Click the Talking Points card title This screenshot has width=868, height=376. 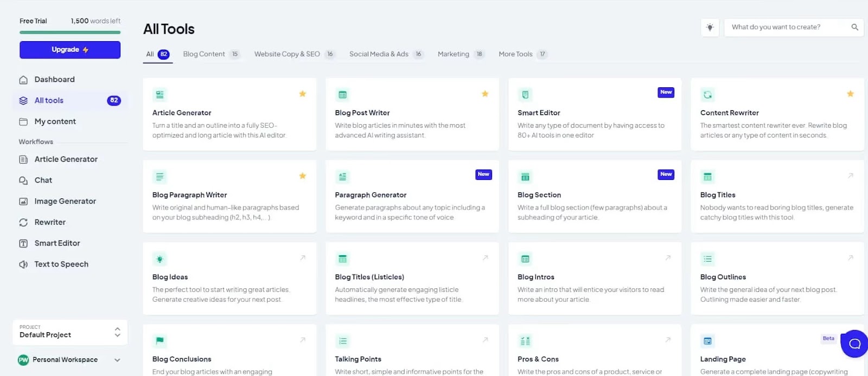point(358,359)
